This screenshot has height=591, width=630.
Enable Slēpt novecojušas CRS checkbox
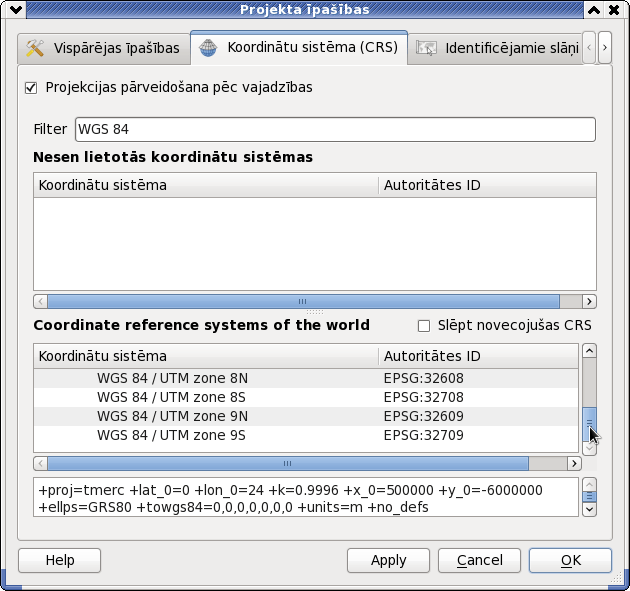(x=424, y=326)
